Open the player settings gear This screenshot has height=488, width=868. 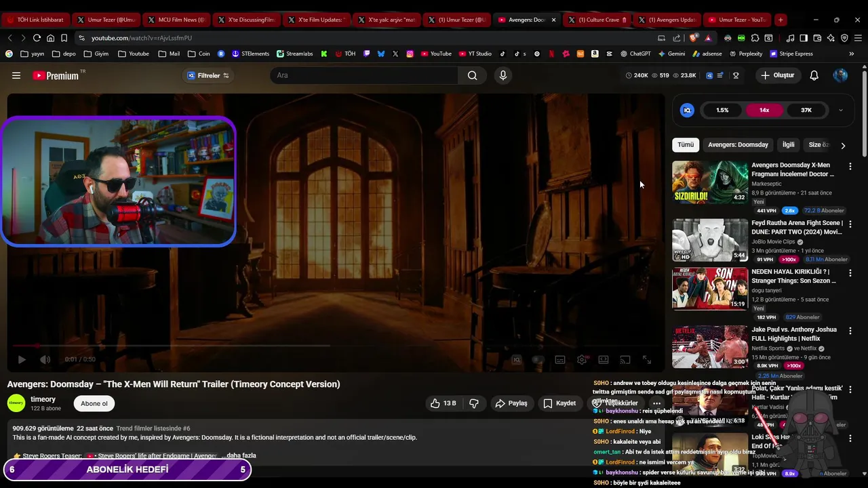582,360
